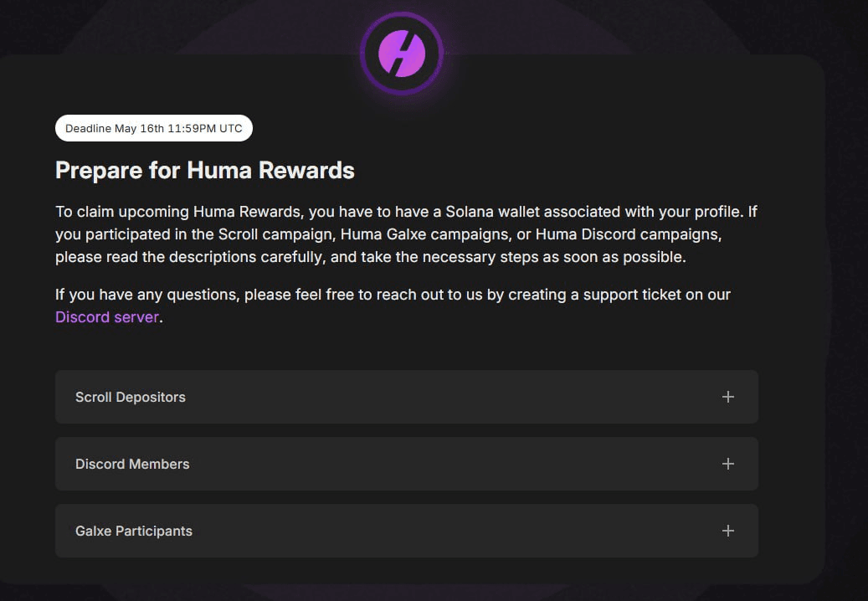The width and height of the screenshot is (868, 601).
Task: Click the plus icon for Discord Members
Action: [727, 464]
